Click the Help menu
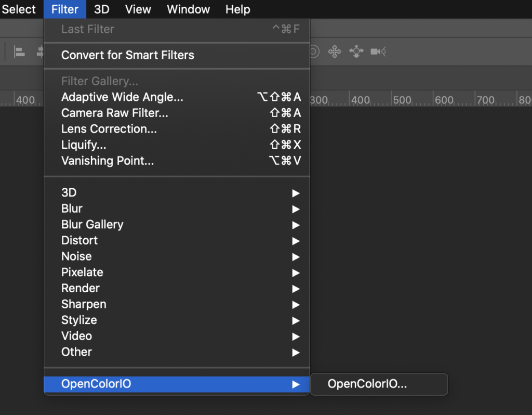The image size is (532, 415). click(x=237, y=9)
